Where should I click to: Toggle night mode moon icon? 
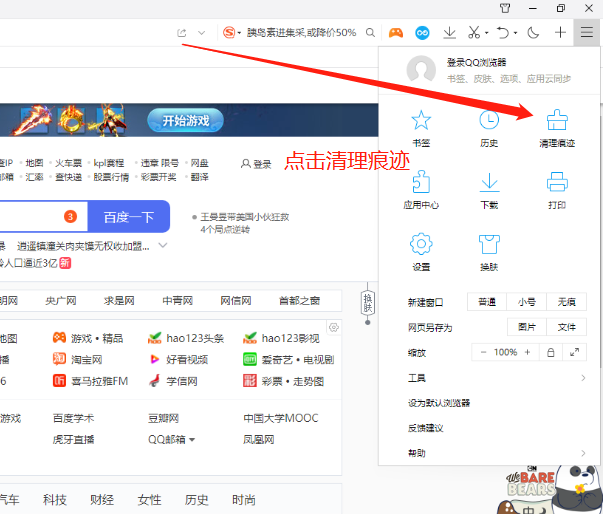click(x=533, y=33)
